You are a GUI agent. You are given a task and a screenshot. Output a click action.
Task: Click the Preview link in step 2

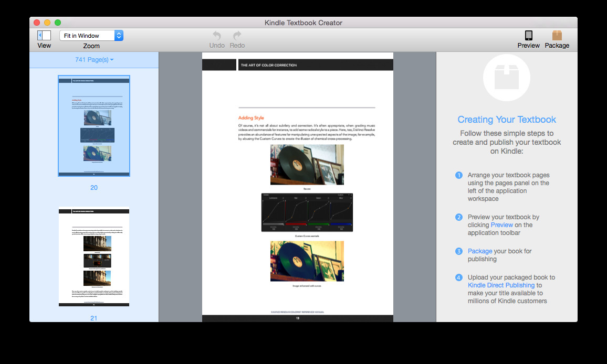click(x=501, y=224)
